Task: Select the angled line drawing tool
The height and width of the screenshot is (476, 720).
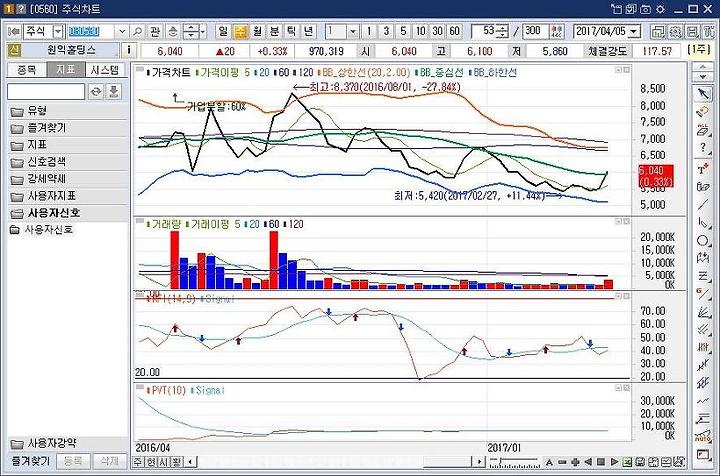Action: (703, 223)
